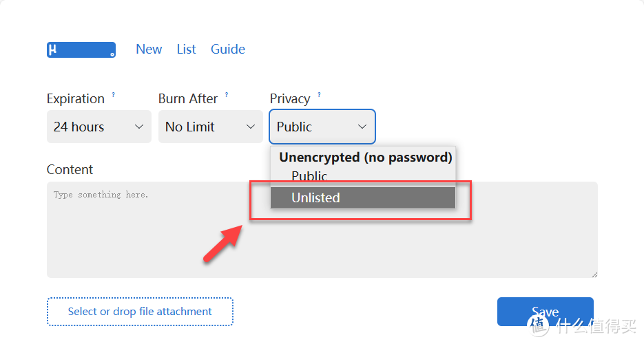Select Public in the privacy list
Image resolution: width=644 pixels, height=344 pixels.
[309, 176]
